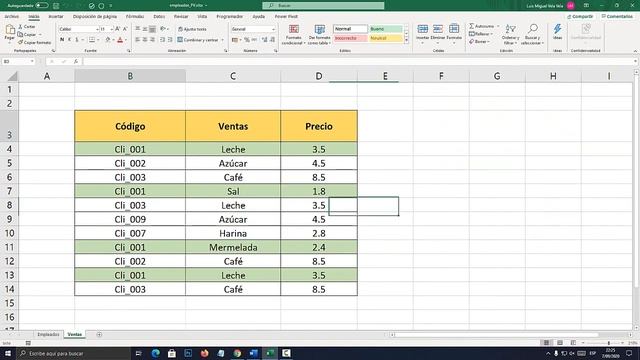Open the font size dropdown

[111, 29]
